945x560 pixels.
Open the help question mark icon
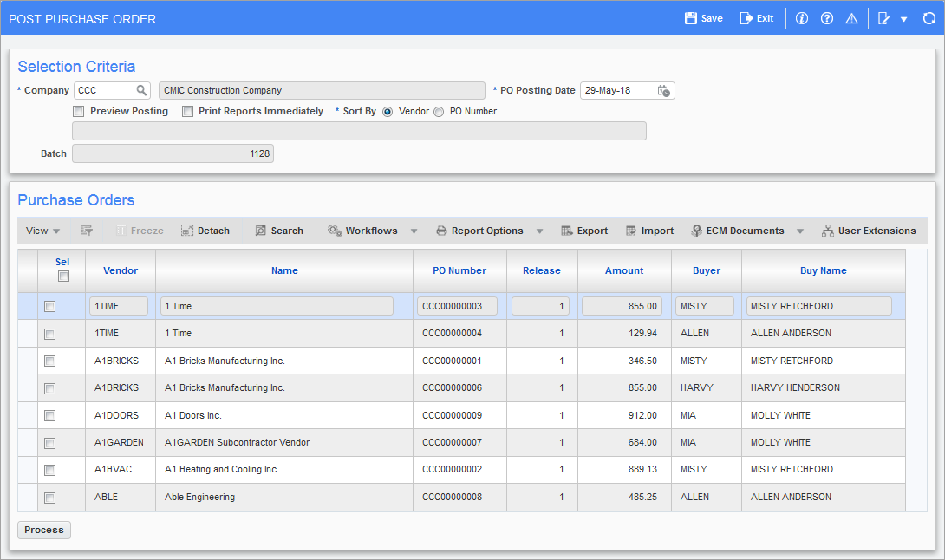pos(827,18)
